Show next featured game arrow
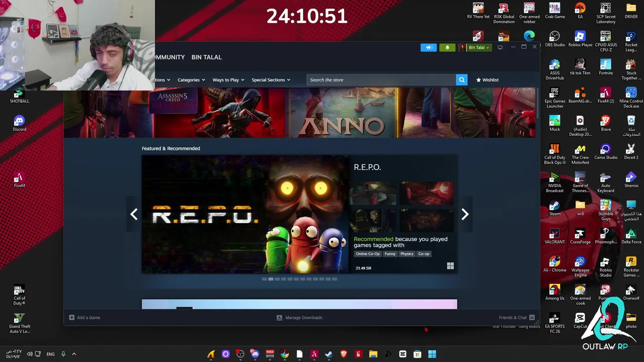 click(x=465, y=215)
